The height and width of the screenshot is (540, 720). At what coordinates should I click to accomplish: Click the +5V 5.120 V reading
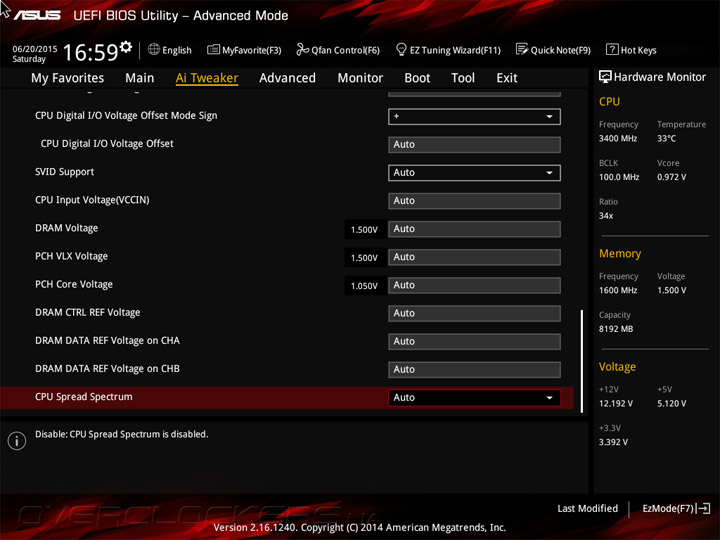671,403
